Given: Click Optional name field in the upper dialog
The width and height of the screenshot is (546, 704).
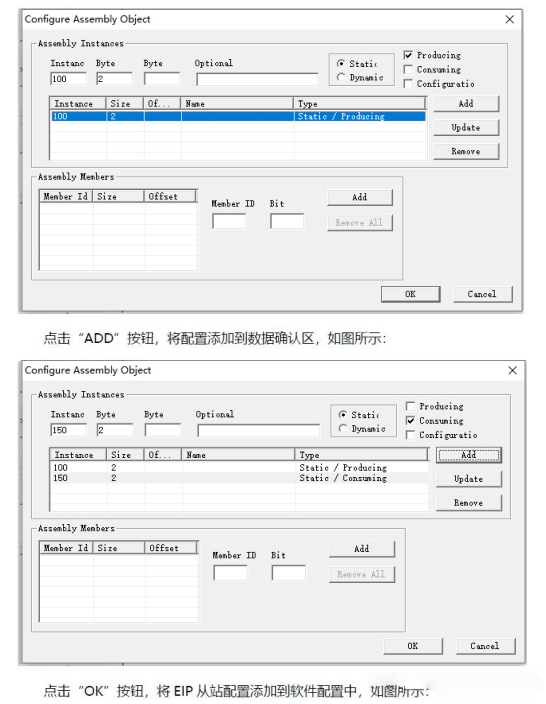Looking at the screenshot, I should coord(257,79).
